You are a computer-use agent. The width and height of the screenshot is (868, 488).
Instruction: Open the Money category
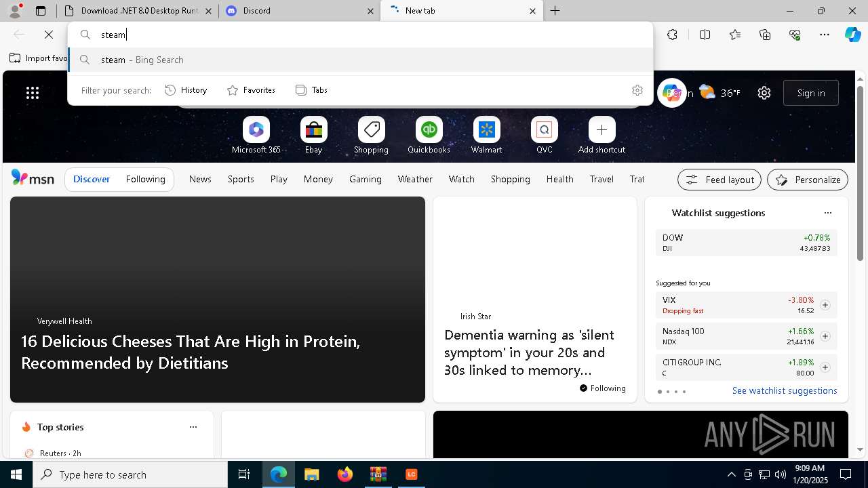pyautogui.click(x=318, y=179)
